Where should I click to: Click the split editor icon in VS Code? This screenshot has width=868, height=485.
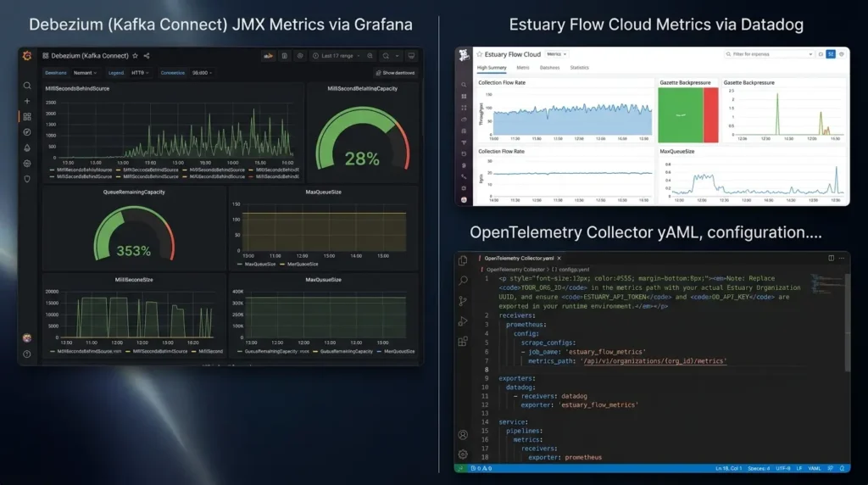(831, 258)
